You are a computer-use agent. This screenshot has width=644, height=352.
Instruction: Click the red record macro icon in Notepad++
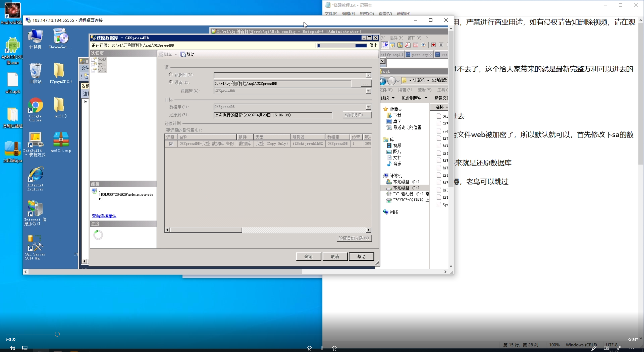433,45
